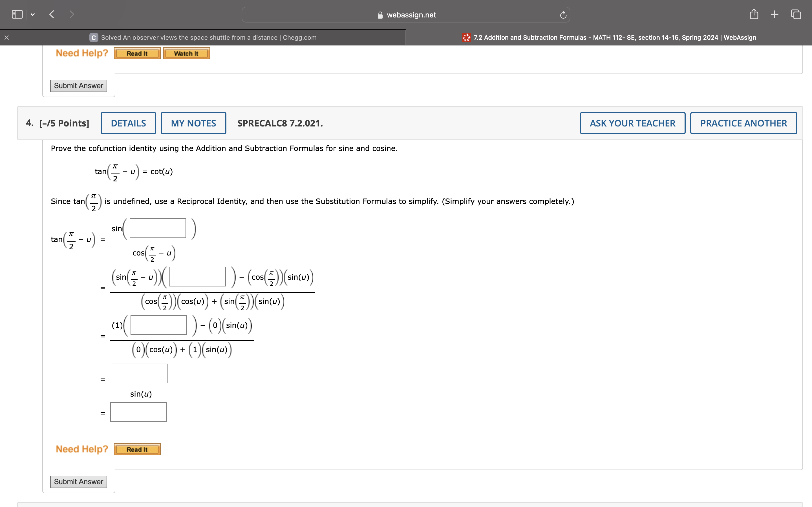Show the tab overview icon

pos(796,14)
